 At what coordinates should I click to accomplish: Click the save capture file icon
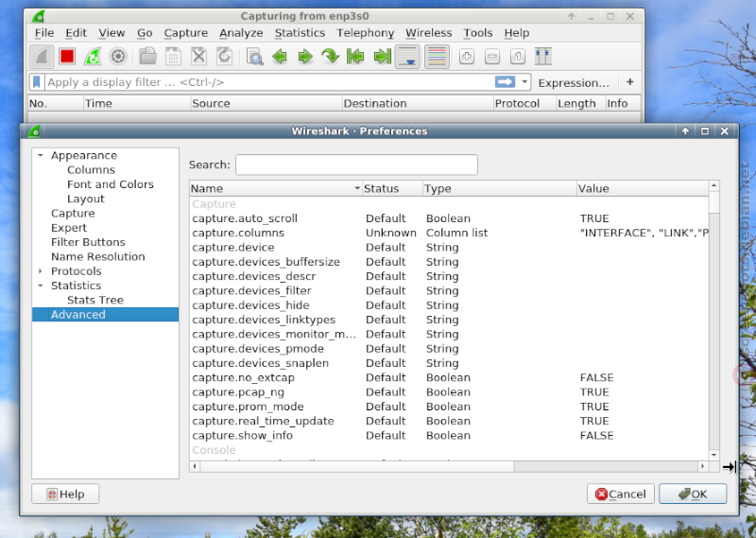tap(173, 57)
